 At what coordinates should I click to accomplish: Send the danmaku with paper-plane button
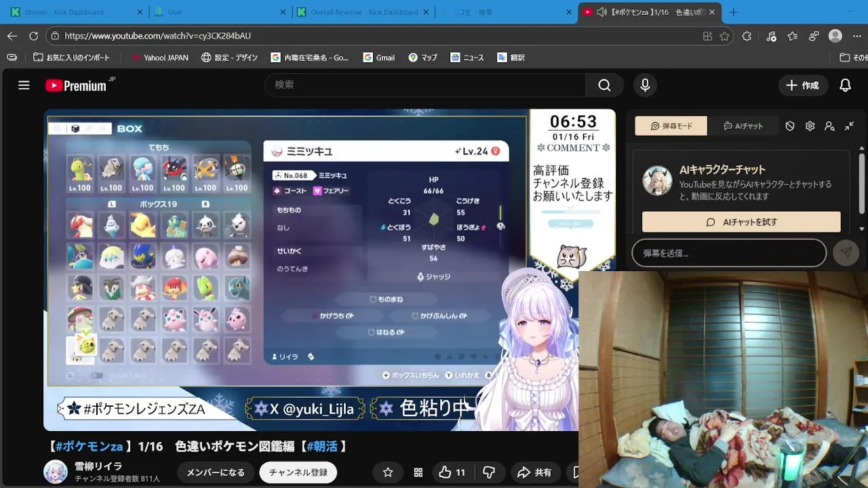click(x=846, y=253)
